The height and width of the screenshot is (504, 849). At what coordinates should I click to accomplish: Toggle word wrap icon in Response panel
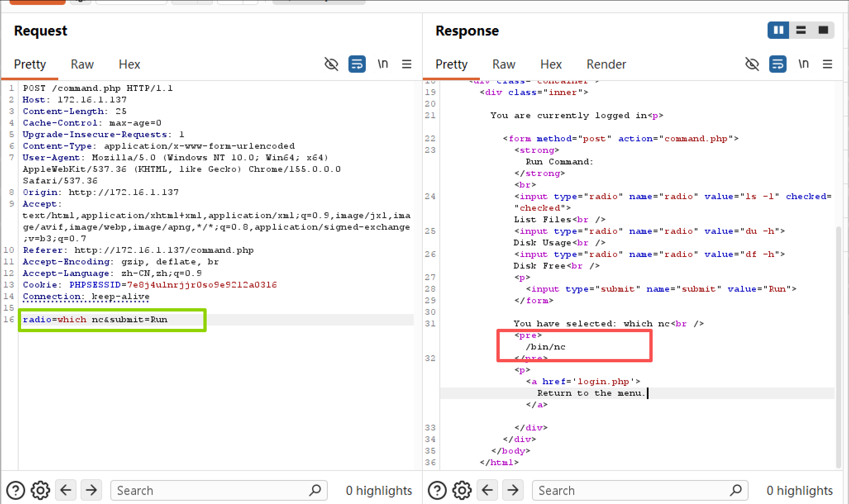(777, 64)
